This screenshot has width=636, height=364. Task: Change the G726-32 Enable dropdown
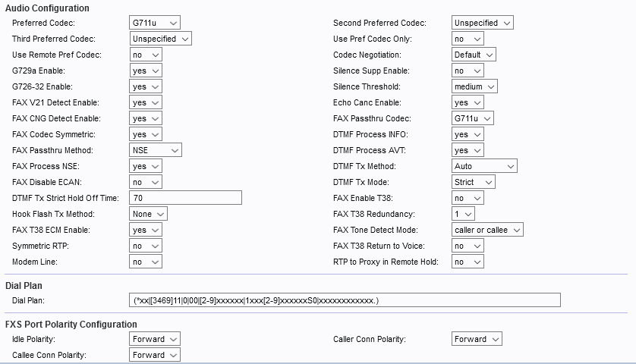pyautogui.click(x=146, y=86)
